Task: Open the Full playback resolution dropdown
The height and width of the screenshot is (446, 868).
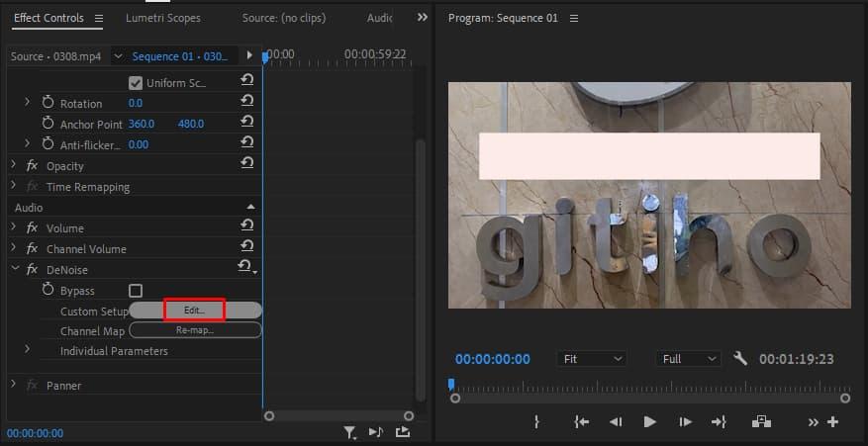Action: click(689, 359)
